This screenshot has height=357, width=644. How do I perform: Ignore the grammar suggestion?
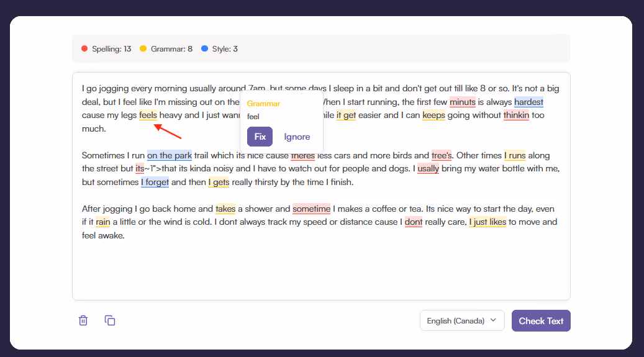[297, 137]
